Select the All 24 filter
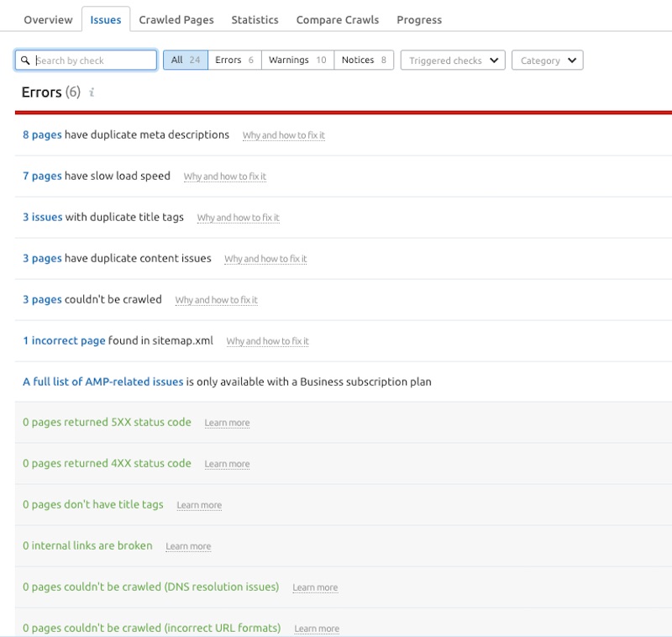 [x=186, y=60]
